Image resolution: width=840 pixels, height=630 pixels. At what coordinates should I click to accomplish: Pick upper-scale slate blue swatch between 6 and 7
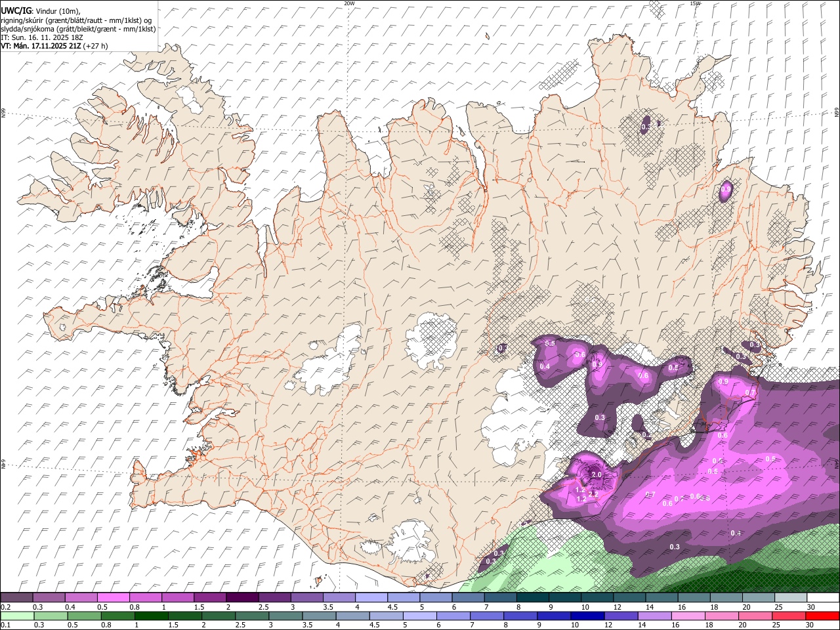(x=468, y=598)
